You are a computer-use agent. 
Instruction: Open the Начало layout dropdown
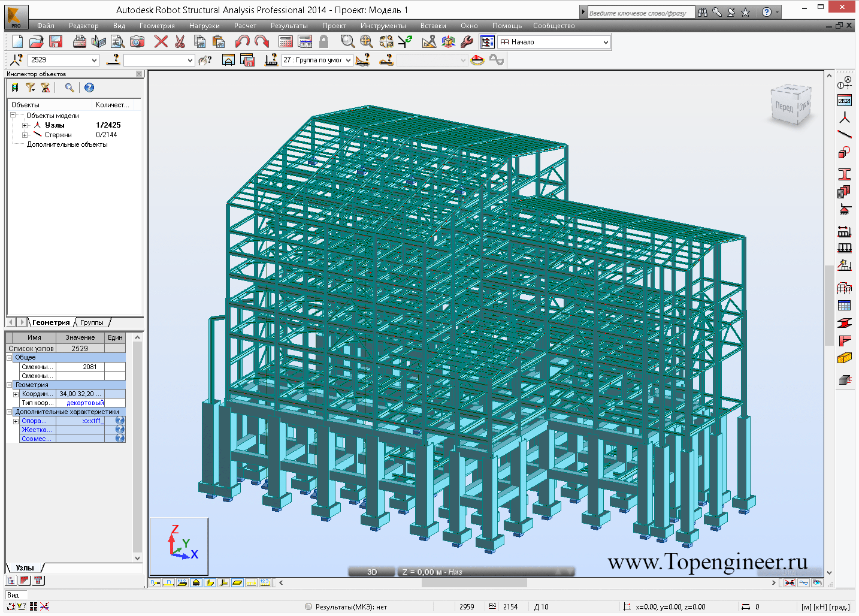pos(606,42)
